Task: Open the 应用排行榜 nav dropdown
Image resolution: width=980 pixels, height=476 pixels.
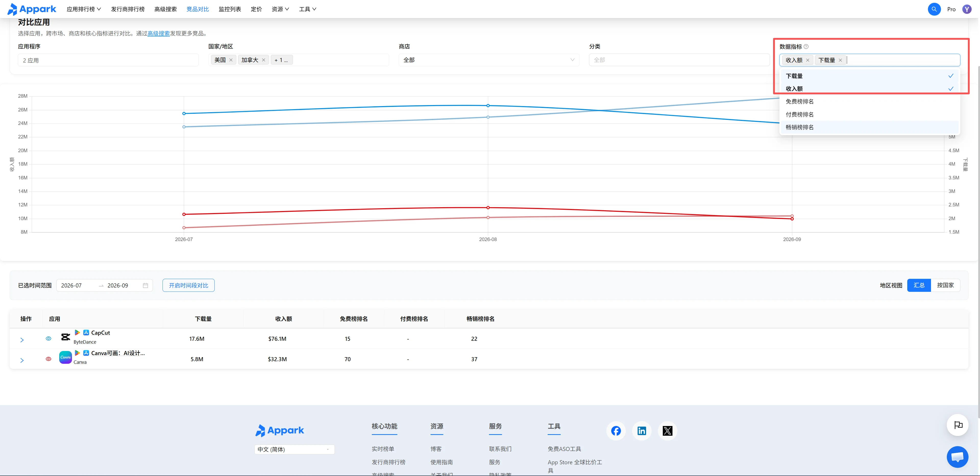Action: (x=84, y=9)
